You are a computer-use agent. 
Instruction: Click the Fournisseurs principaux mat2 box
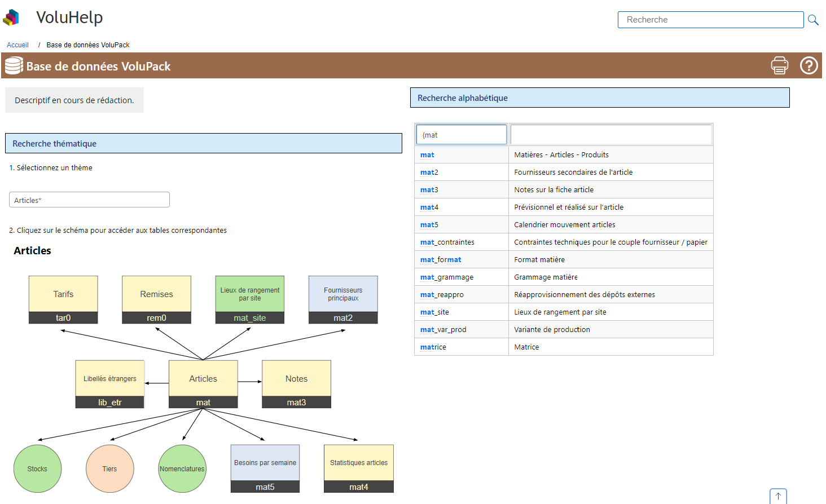343,299
